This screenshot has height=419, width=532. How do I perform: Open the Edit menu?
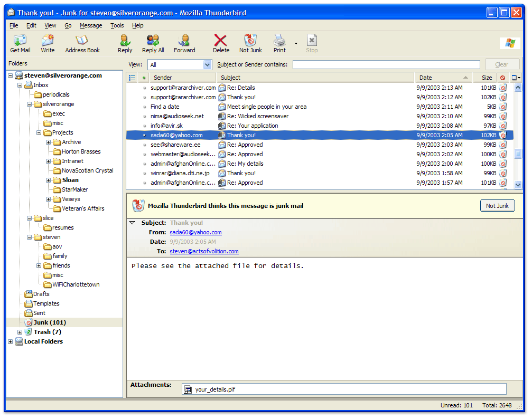31,25
